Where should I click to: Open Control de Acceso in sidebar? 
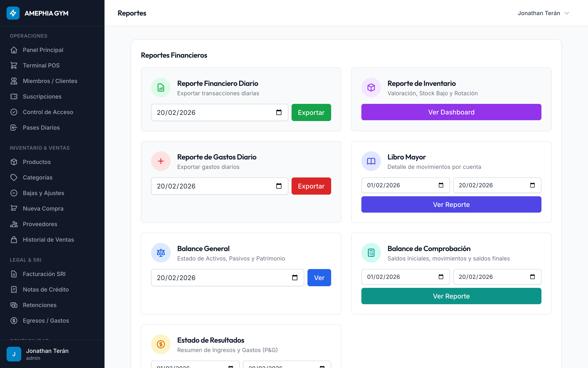[52, 112]
